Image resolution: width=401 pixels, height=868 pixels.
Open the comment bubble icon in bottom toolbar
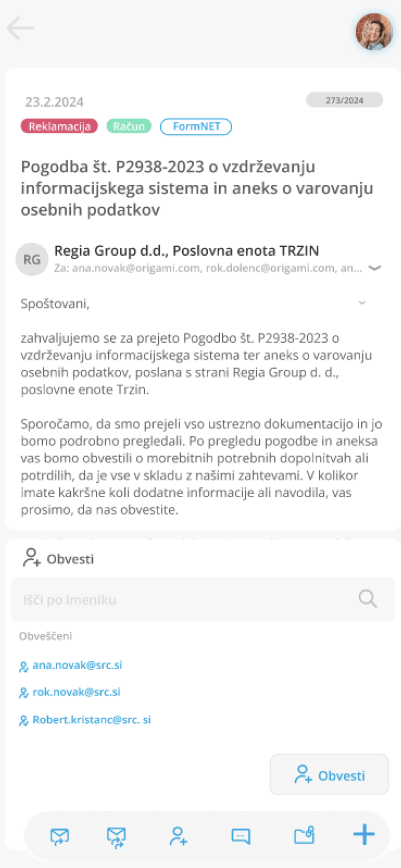click(x=241, y=836)
